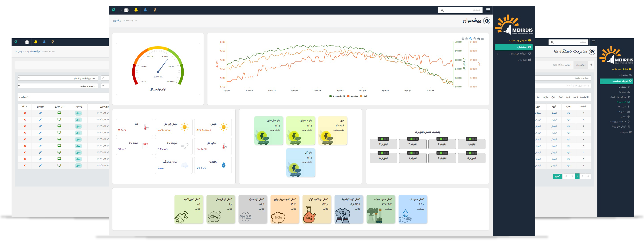
Task: Open the ۱۰ مورد در صفحه dropdown
Action: coord(58,86)
